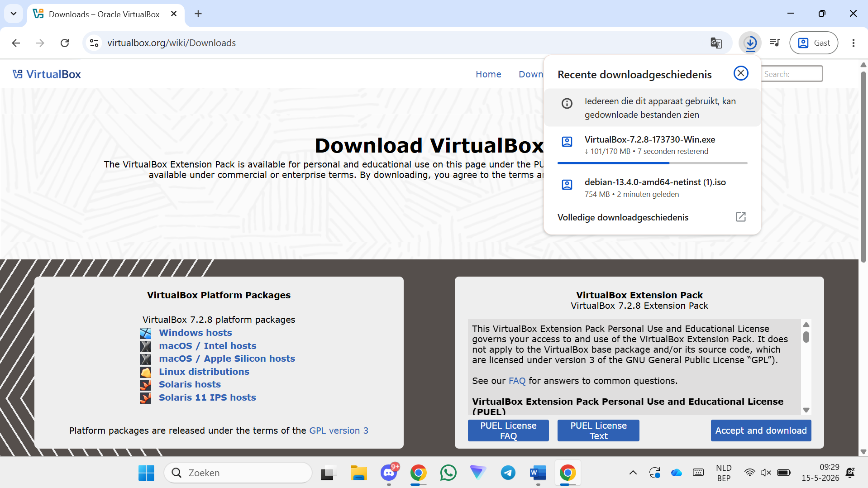Screen dimensions: 868x488
Task: Open File Explorer from taskbar
Action: point(358,473)
